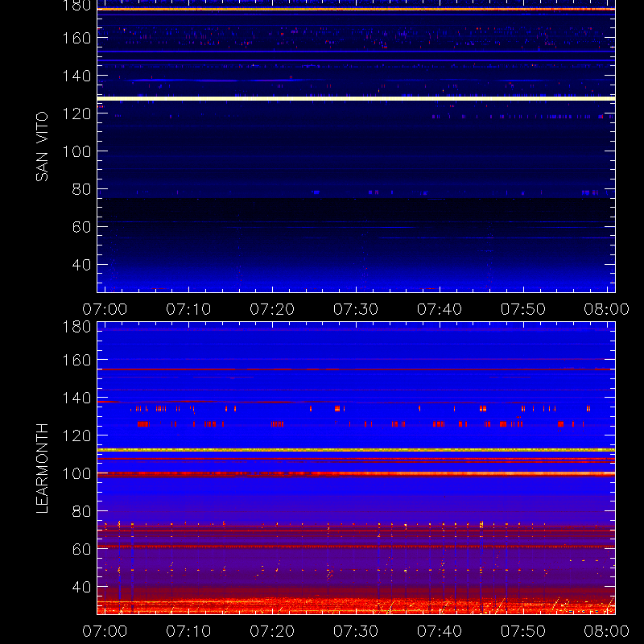The height and width of the screenshot is (644, 644).
Task: Click the LEARMONTH axis label
Action: 42,469
